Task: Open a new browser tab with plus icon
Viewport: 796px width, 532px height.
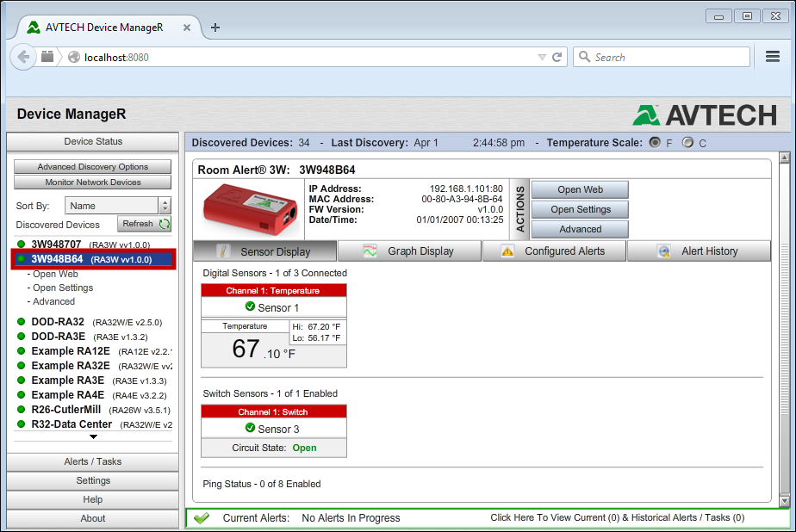Action: 215,27
